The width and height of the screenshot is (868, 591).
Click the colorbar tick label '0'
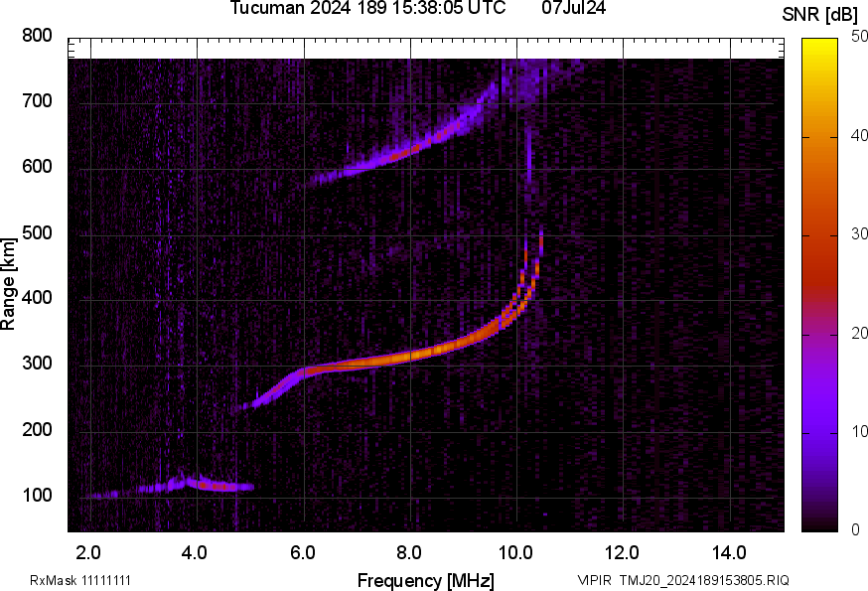pyautogui.click(x=856, y=530)
